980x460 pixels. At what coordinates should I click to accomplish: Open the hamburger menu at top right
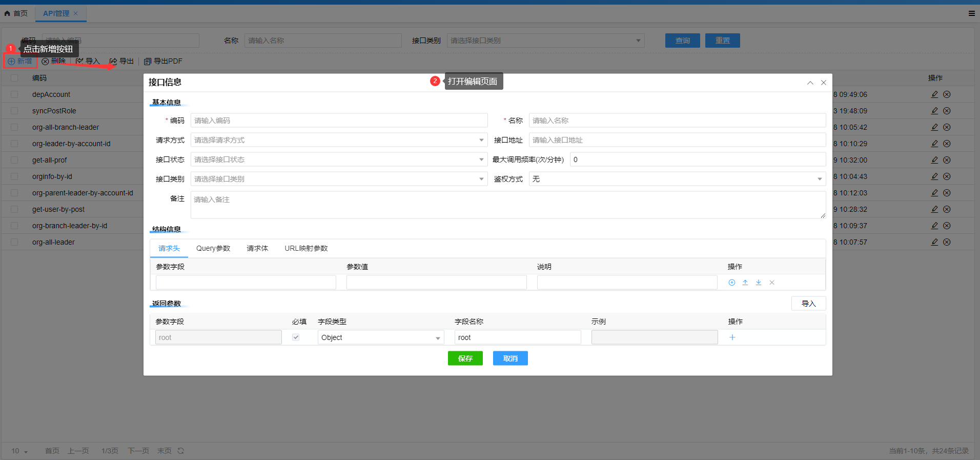coord(971,13)
